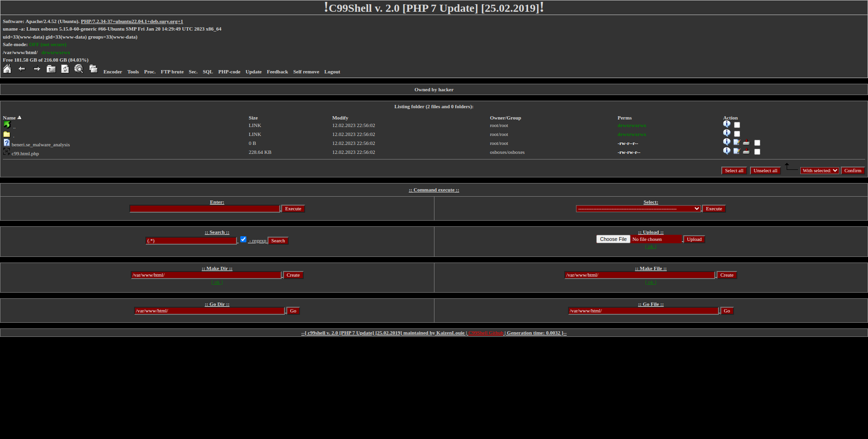Click the Upload button
868x439 pixels.
[x=694, y=239]
